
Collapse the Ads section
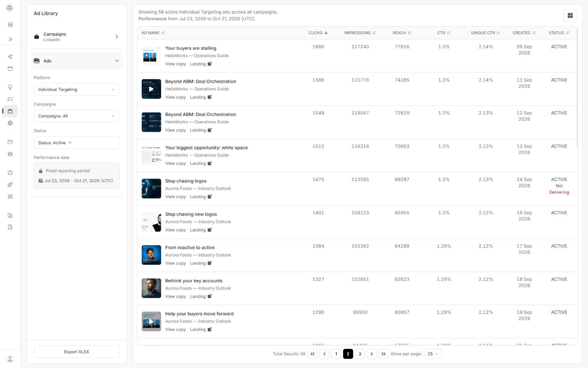click(76, 61)
